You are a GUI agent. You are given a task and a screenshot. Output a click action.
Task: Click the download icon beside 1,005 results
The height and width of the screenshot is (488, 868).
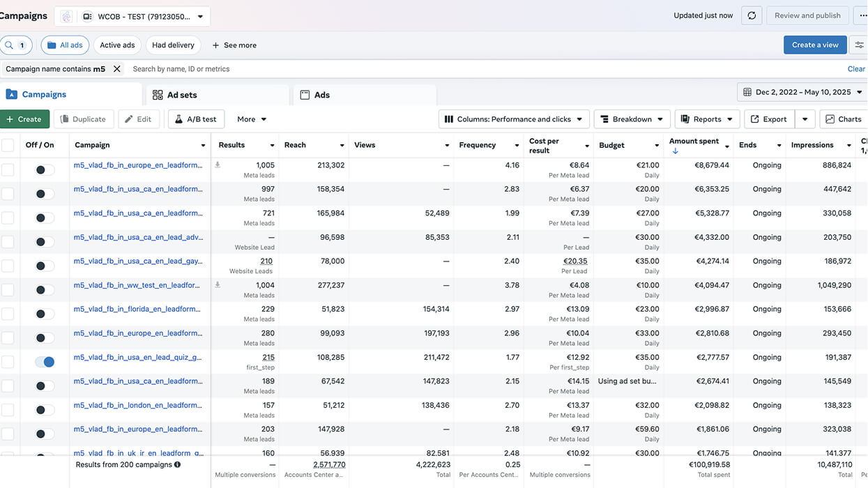218,165
